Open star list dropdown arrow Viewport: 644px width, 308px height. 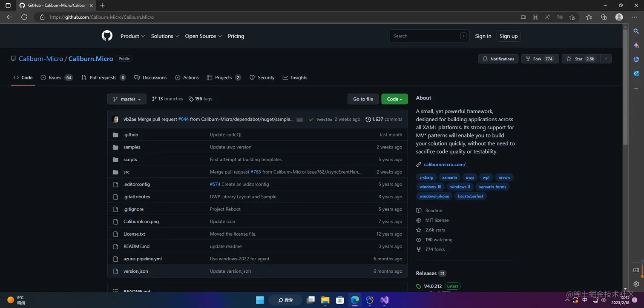point(606,59)
